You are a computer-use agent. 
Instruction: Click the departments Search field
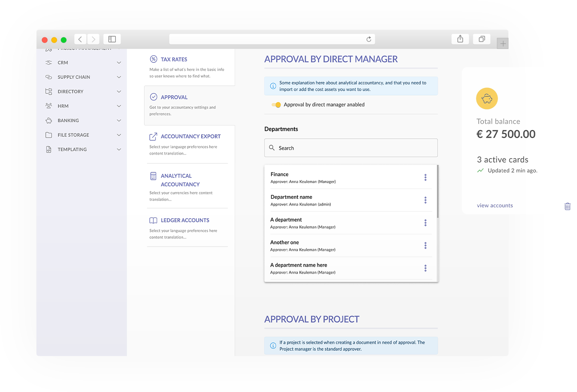tap(351, 148)
